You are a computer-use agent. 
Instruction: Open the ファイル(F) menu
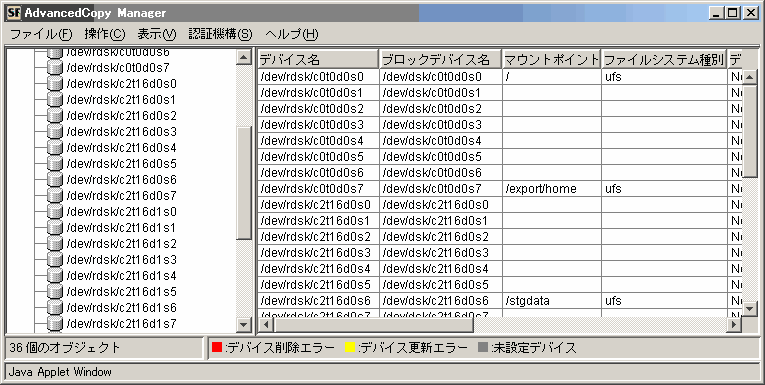coord(41,34)
